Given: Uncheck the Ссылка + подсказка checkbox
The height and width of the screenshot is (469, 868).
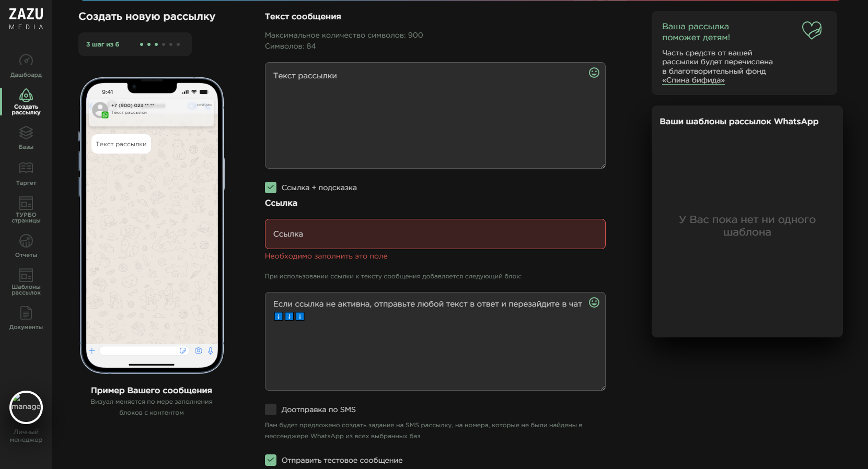Looking at the screenshot, I should (271, 187).
